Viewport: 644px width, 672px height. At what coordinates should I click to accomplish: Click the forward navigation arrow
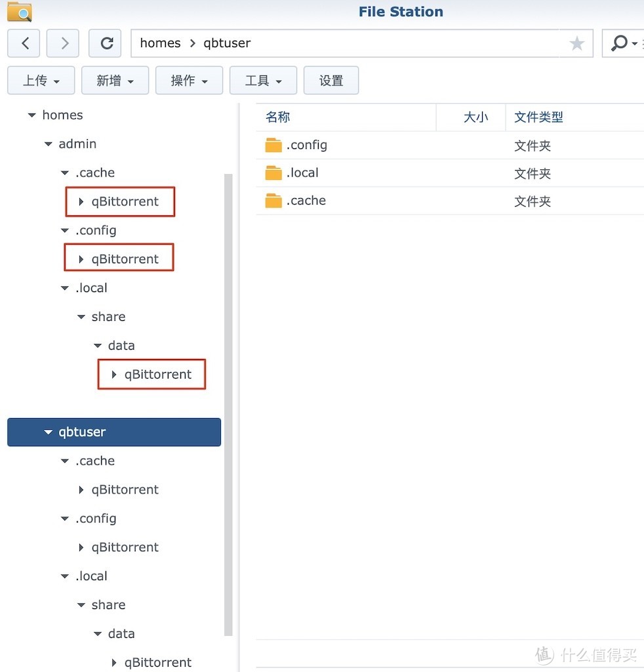(62, 43)
